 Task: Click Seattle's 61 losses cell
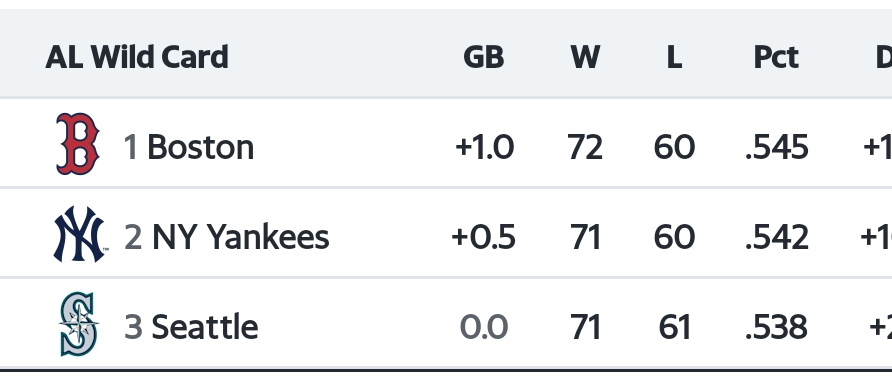(x=675, y=327)
